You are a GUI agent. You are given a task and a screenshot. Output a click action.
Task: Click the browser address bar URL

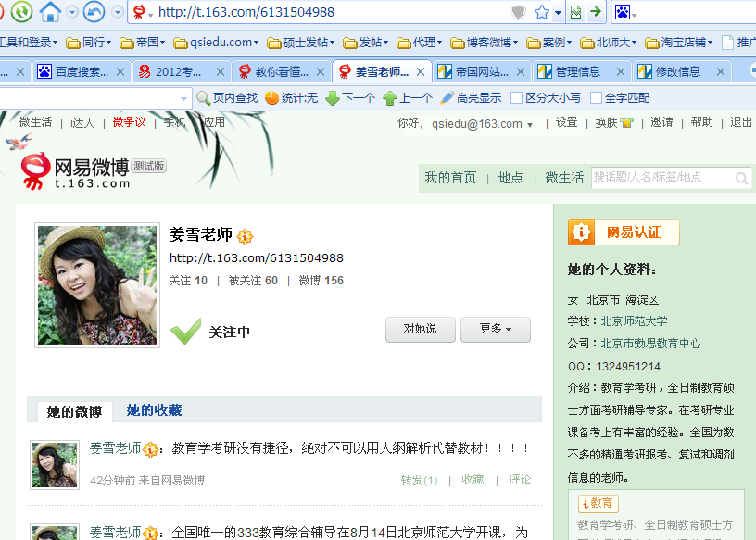246,12
